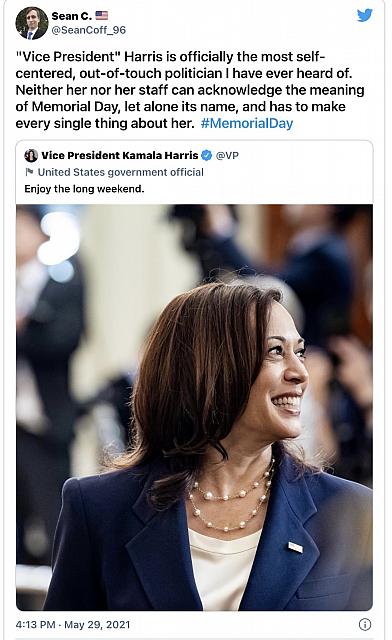The width and height of the screenshot is (392, 640).
Task: Open the tweet timestamp 4:13 PM
Action: (36, 624)
